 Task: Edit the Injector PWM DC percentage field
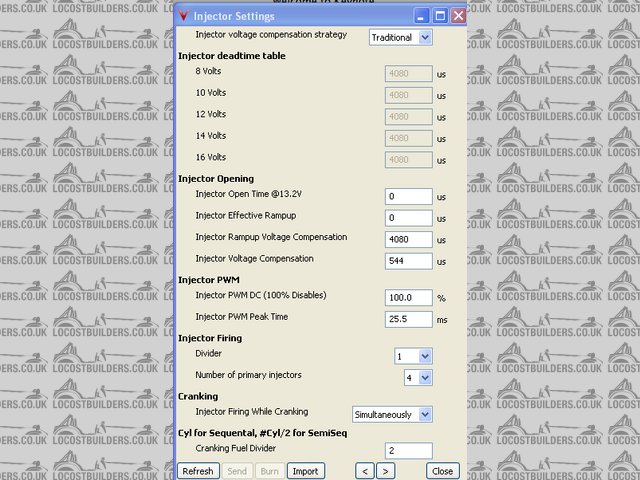(x=408, y=298)
